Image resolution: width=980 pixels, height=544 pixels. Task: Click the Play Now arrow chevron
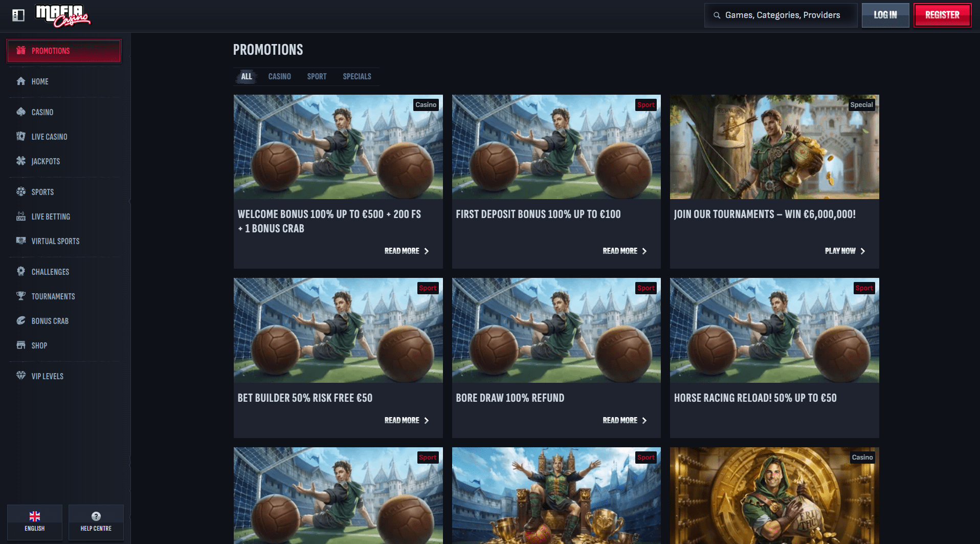863,251
